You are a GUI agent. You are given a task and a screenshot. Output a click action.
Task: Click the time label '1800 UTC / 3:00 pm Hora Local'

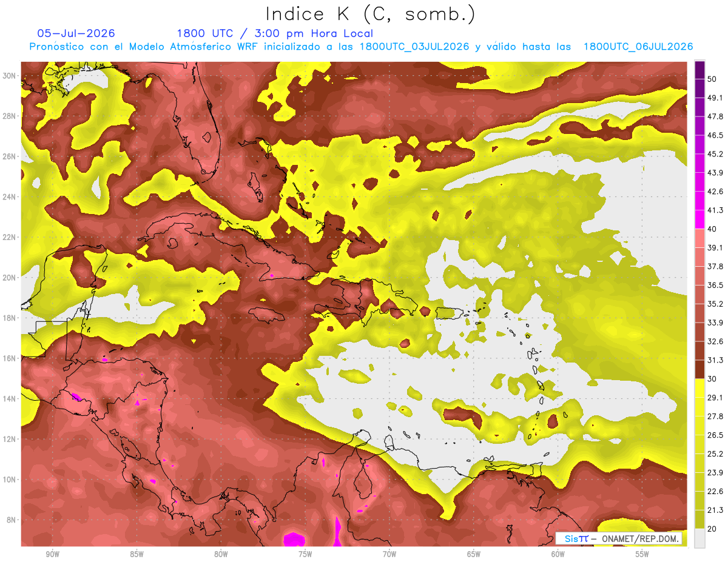[275, 33]
